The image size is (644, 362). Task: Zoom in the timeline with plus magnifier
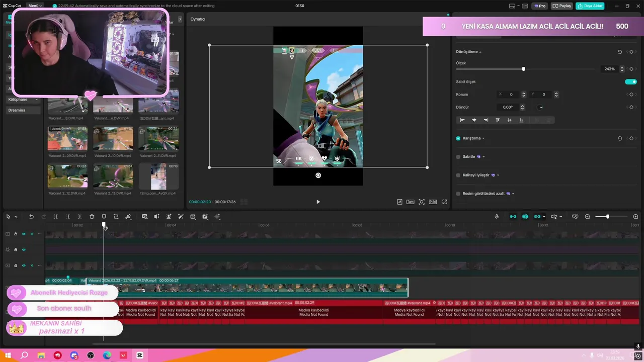point(635,217)
